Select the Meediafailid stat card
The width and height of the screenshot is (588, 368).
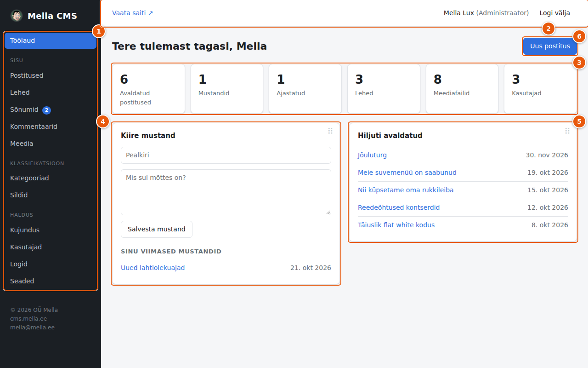pos(462,89)
